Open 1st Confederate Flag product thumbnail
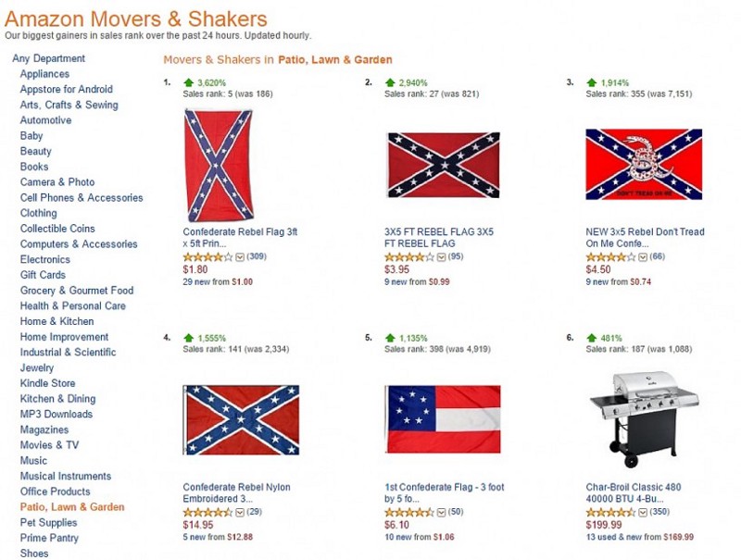Viewport: 741px width, 560px height. tap(443, 418)
